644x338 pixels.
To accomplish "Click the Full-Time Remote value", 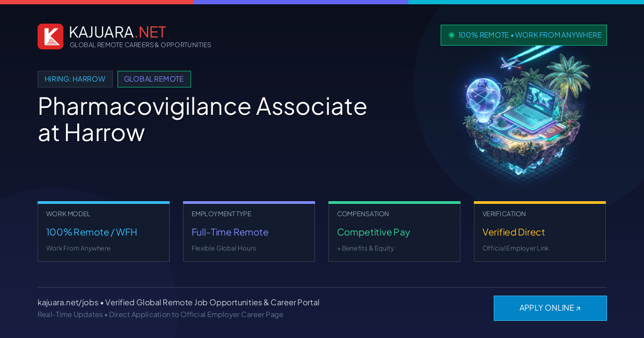I will click(x=230, y=232).
